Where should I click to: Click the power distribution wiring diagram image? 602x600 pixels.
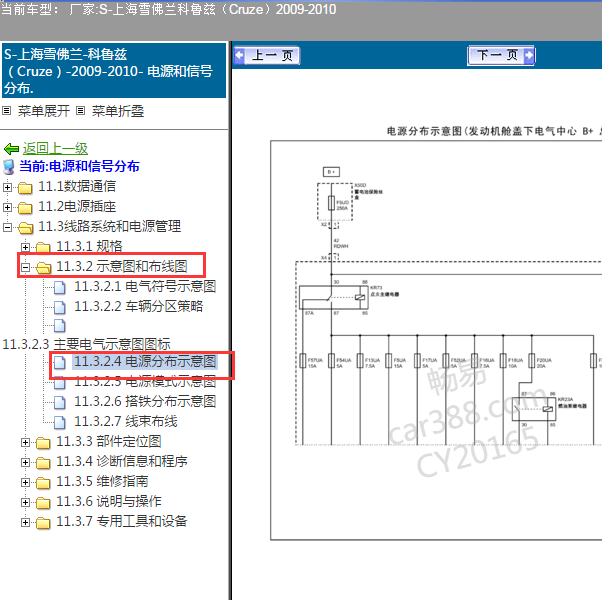(436, 340)
